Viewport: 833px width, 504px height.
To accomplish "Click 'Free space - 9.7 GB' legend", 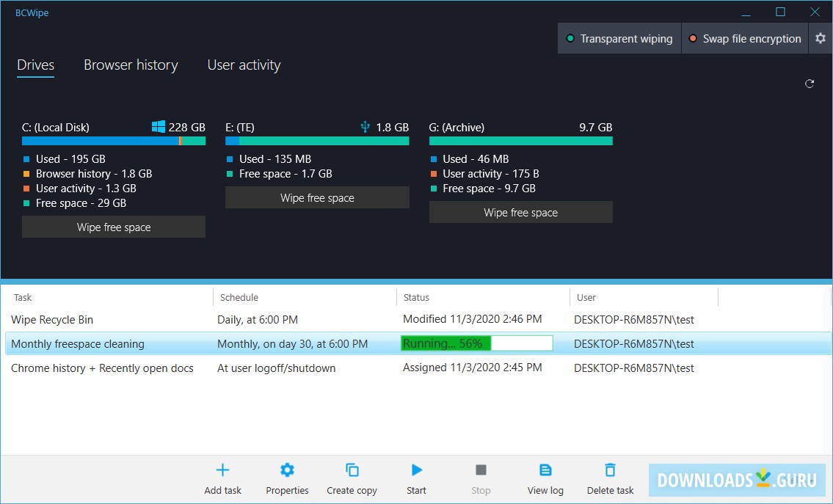I will click(x=489, y=188).
